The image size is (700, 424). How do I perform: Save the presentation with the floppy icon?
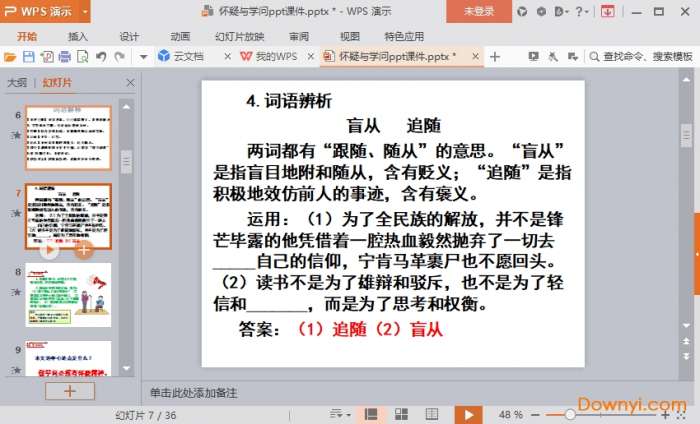click(29, 57)
